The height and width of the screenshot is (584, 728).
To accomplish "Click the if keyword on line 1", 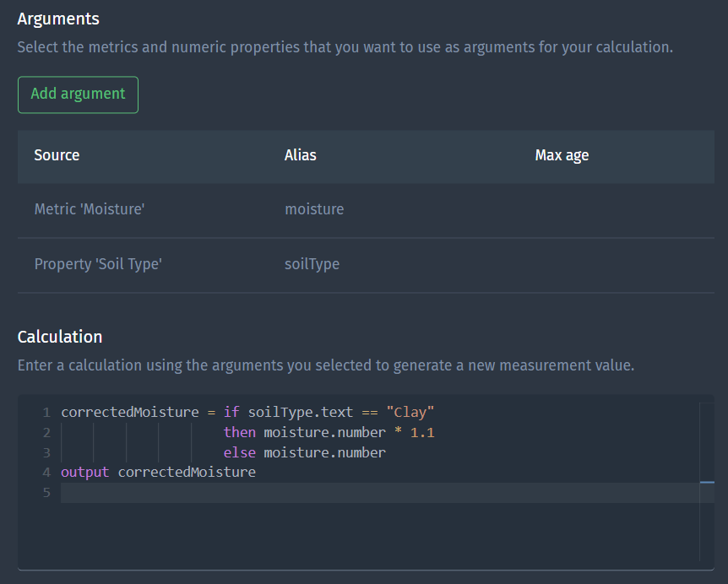I will 231,413.
